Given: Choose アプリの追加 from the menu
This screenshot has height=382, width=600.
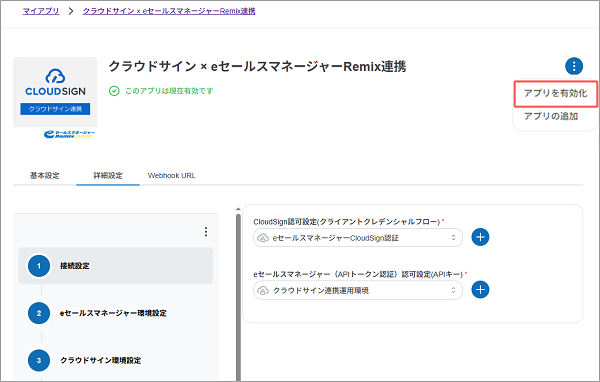Looking at the screenshot, I should [551, 116].
